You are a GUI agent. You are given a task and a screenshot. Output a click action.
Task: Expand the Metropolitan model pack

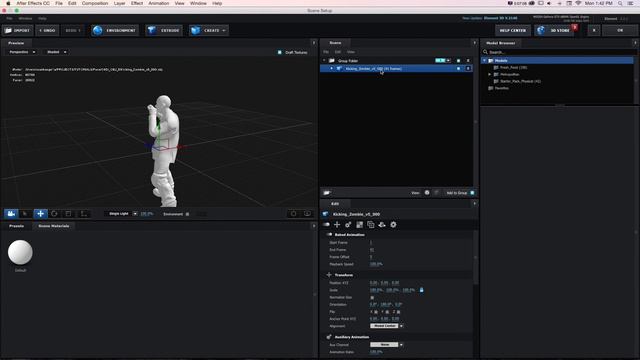point(489,74)
